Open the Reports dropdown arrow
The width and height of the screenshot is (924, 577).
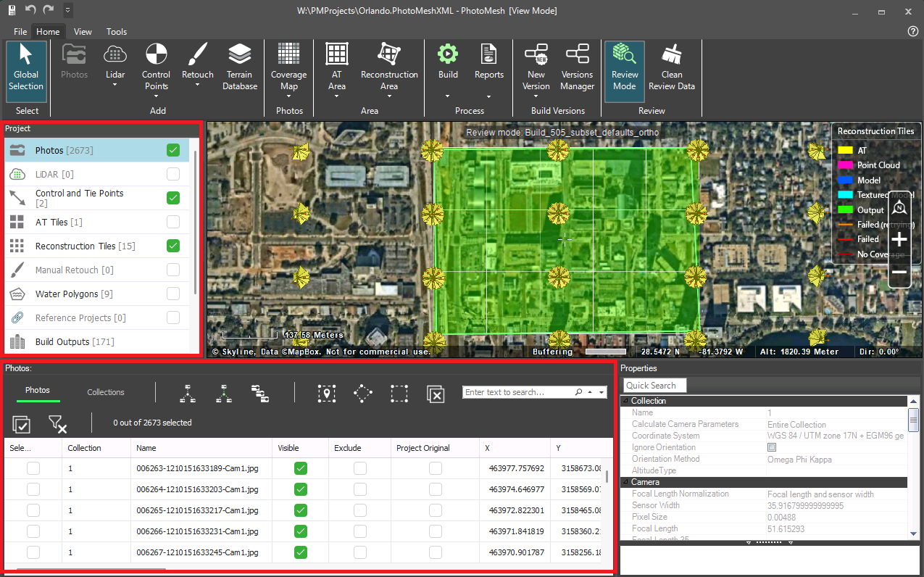pos(489,96)
